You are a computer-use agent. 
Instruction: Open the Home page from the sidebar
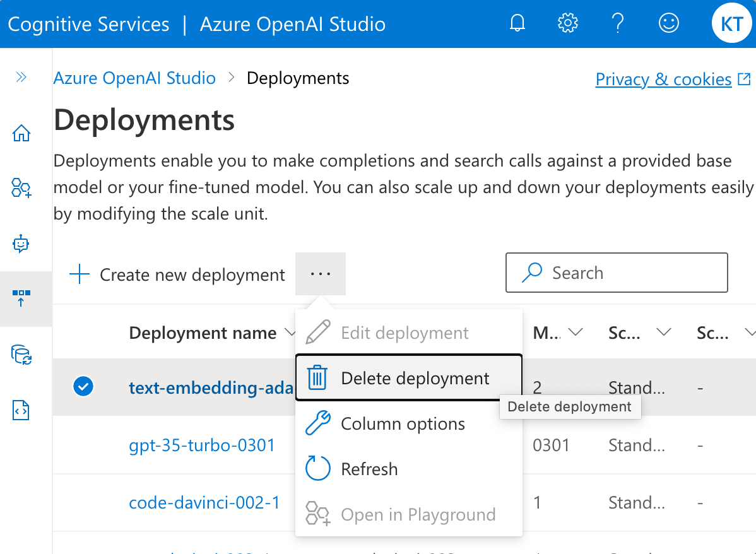tap(21, 133)
